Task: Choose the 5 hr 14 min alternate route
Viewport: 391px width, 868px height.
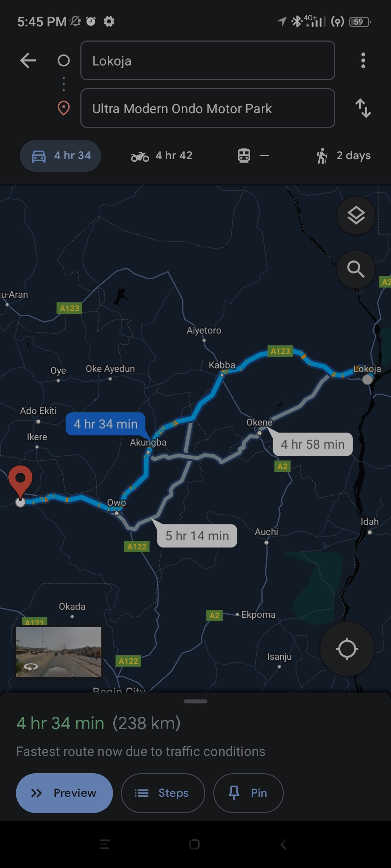Action: click(197, 536)
